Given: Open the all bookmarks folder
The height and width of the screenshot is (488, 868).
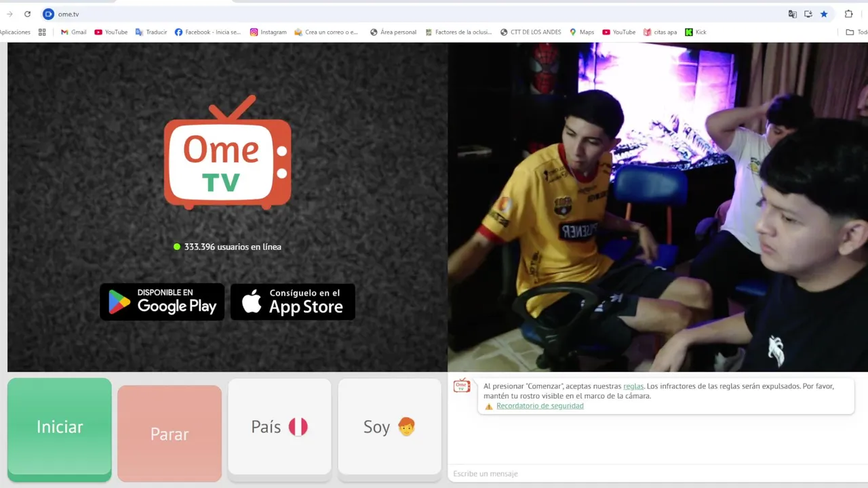Looking at the screenshot, I should coord(856,32).
